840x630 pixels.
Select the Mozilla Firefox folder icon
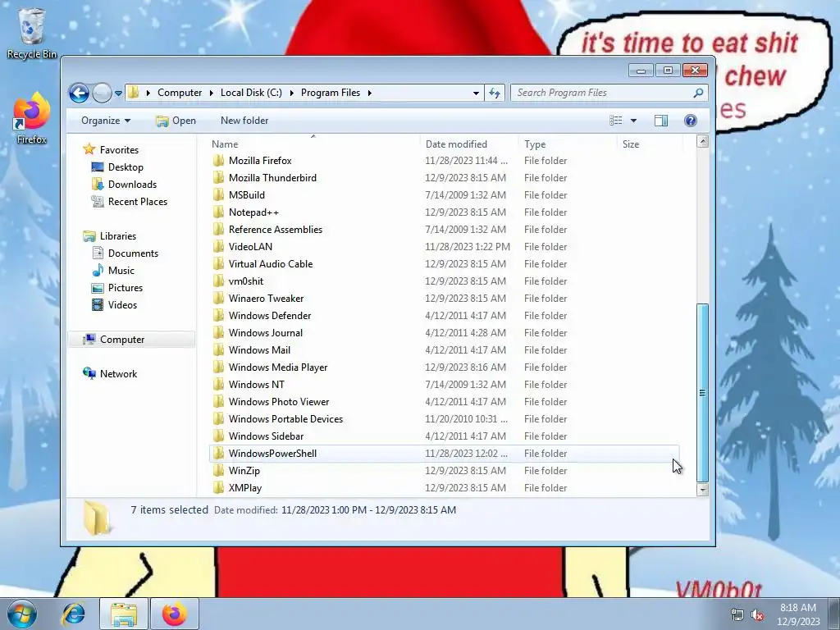(218, 161)
